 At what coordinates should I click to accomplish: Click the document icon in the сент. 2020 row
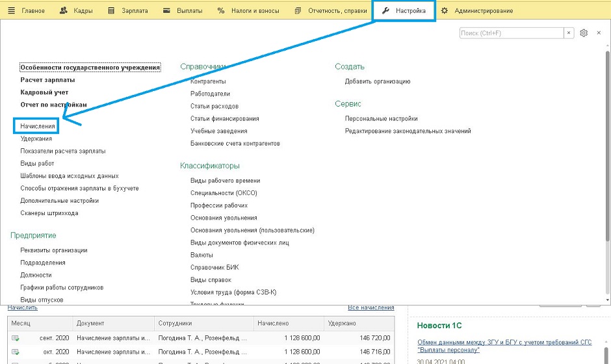pos(16,338)
